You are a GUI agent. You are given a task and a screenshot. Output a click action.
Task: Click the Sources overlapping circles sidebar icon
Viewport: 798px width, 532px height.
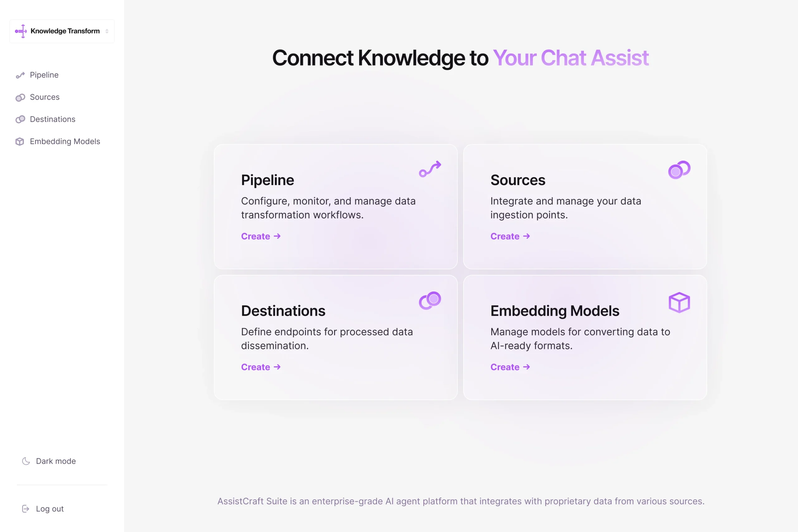[x=20, y=97]
